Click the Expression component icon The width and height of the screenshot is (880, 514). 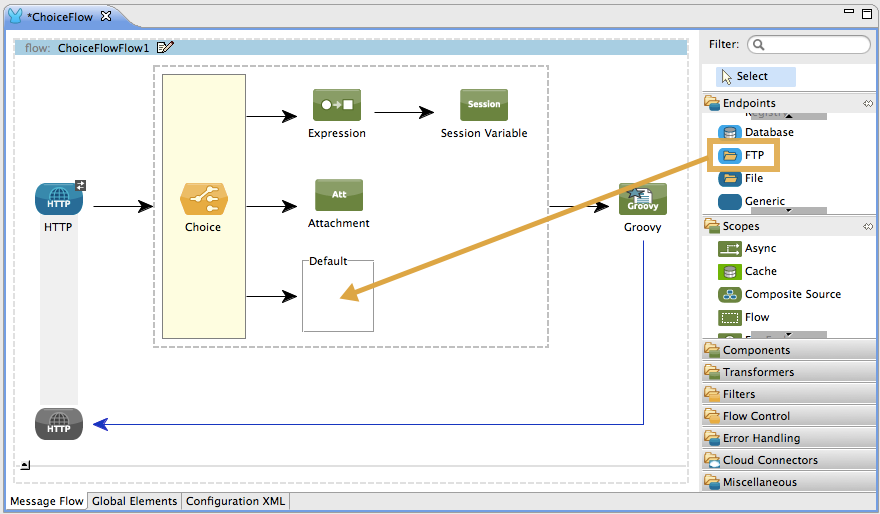coord(336,105)
